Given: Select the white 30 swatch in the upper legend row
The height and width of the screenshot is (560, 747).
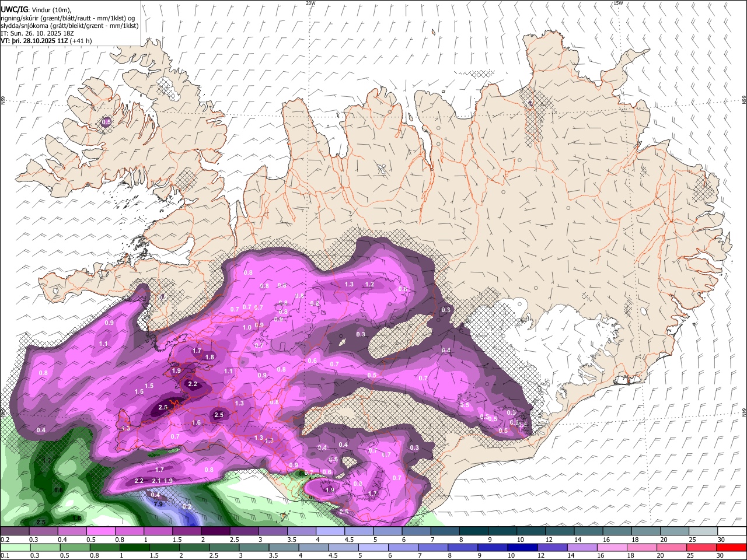Looking at the screenshot, I should click(x=732, y=531).
